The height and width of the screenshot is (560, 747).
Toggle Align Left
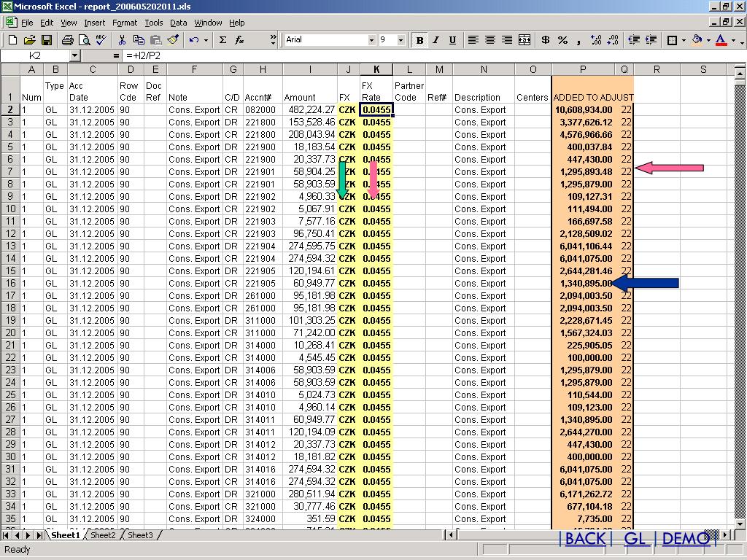click(x=473, y=40)
